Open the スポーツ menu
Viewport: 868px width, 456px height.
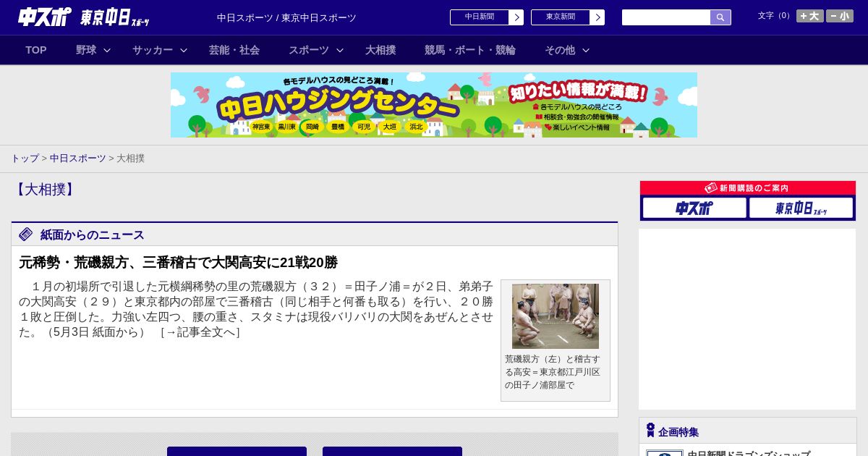click(x=309, y=50)
